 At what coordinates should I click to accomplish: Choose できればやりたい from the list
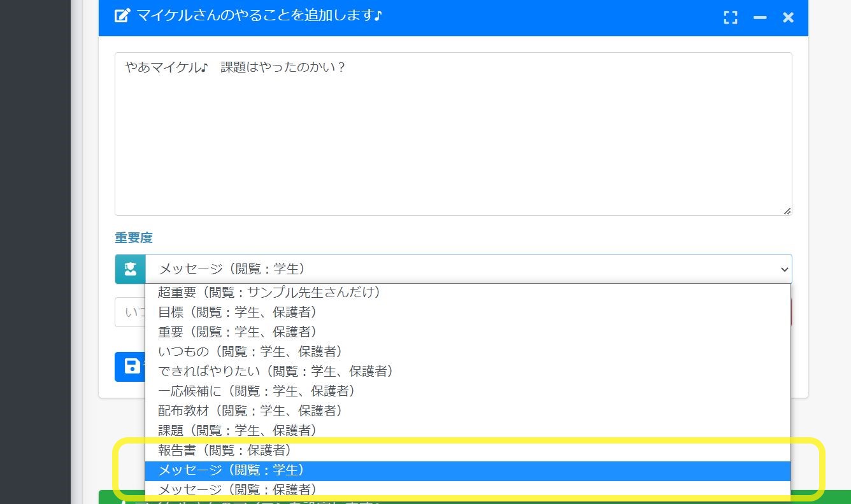[x=275, y=371]
